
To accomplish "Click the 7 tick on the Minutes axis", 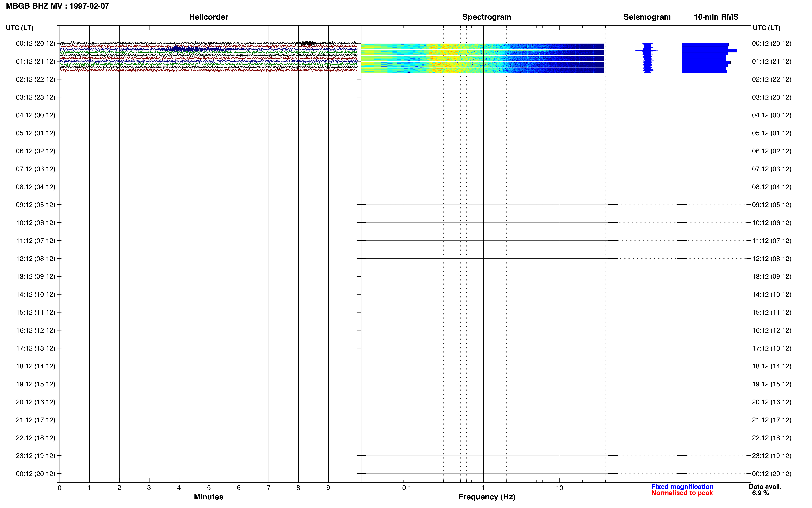I will coord(269,487).
